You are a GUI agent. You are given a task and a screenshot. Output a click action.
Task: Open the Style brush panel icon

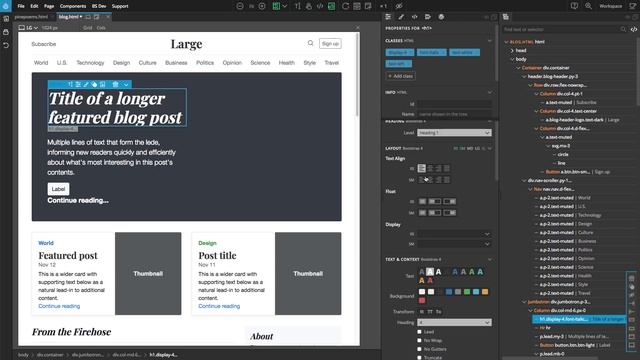coord(401,17)
